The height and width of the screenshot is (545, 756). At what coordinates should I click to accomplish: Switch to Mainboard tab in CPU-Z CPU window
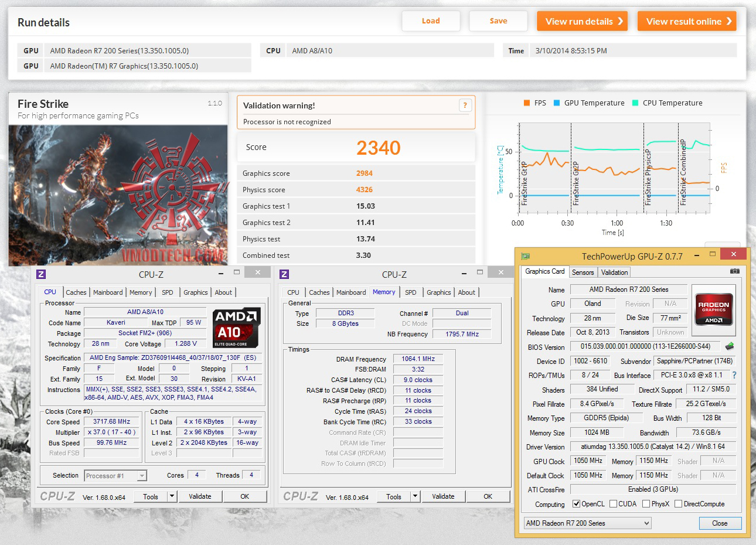108,292
